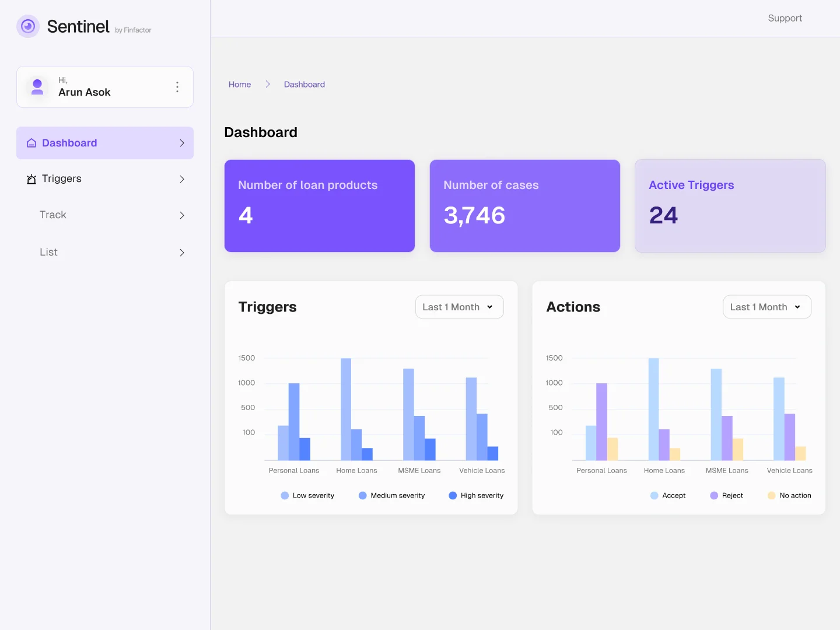This screenshot has width=840, height=630.
Task: Open the Support link
Action: click(785, 18)
